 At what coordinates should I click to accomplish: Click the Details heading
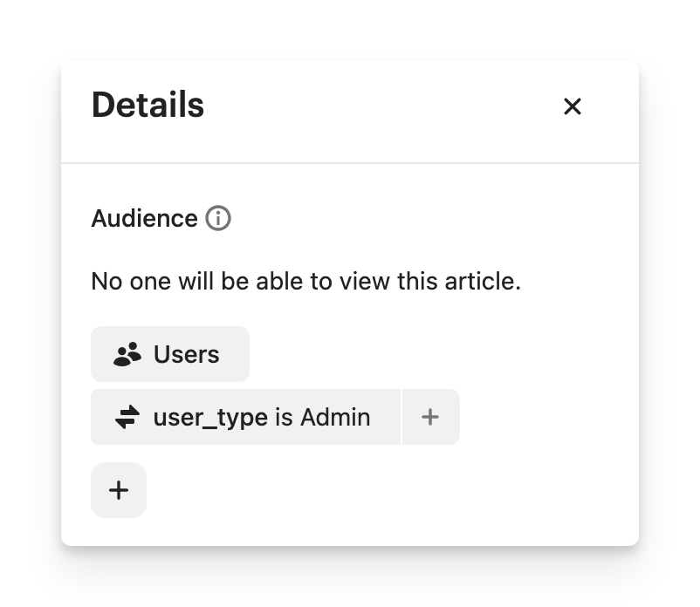tap(148, 106)
